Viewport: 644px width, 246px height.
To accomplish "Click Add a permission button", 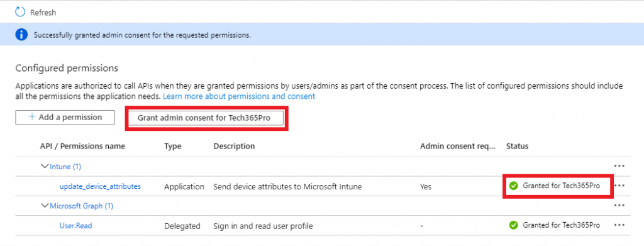I will [x=65, y=117].
